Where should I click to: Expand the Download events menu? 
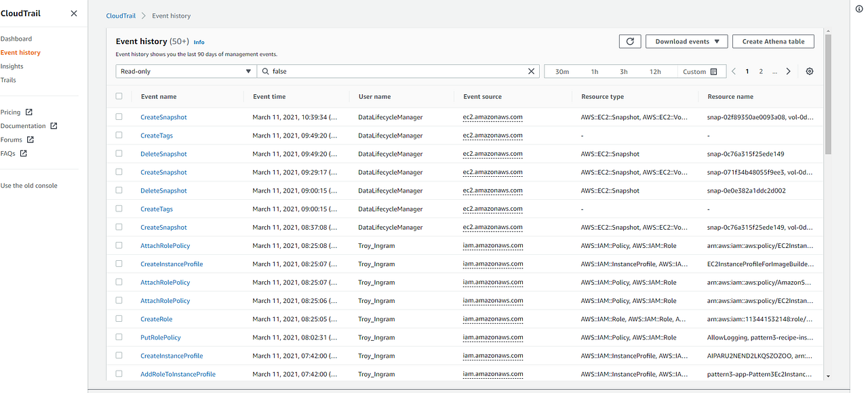tap(686, 41)
